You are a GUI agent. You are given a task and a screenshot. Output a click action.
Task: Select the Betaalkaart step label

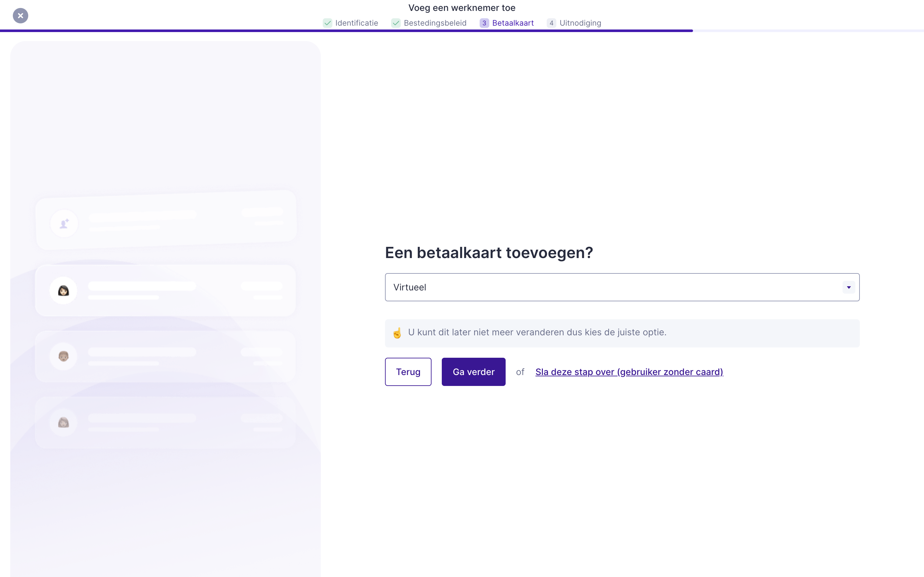[x=513, y=23]
